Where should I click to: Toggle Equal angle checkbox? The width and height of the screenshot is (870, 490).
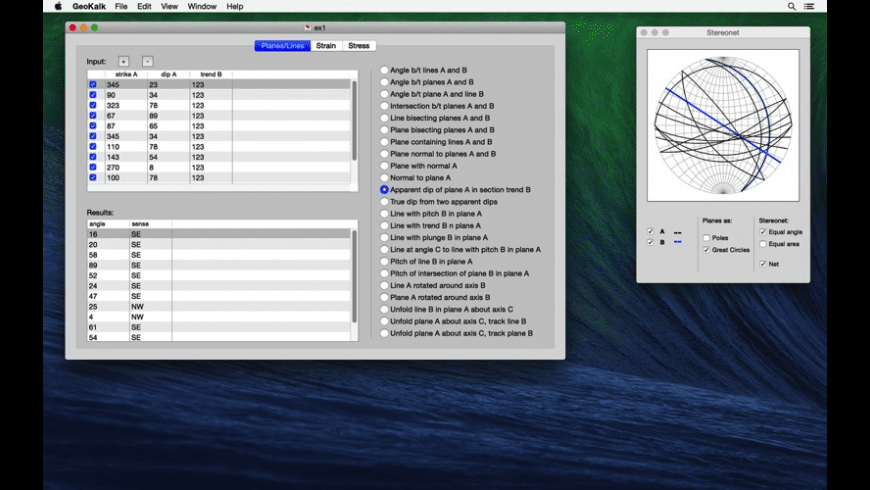pos(763,231)
